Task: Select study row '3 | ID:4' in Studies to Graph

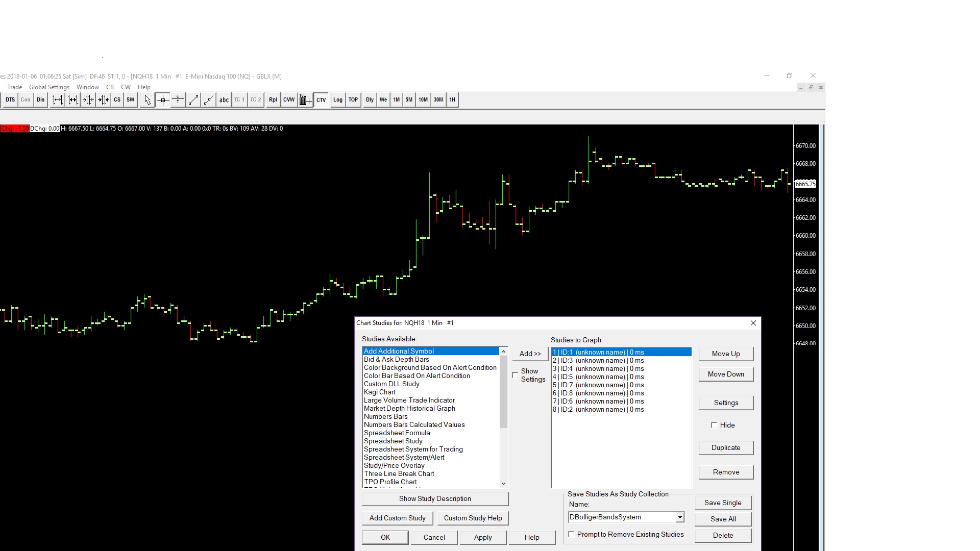Action: (x=621, y=368)
